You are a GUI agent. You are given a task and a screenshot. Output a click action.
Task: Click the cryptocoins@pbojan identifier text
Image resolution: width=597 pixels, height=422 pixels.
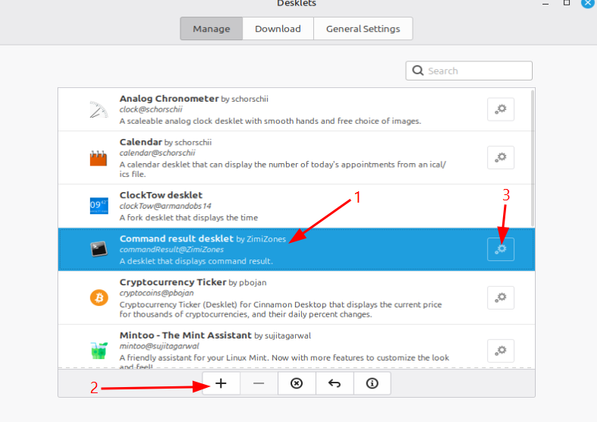156,293
